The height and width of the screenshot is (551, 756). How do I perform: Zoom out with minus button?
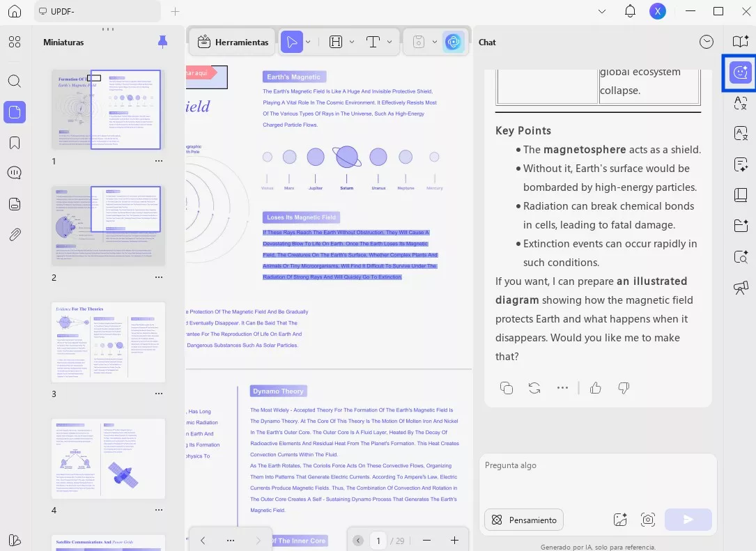(x=426, y=541)
